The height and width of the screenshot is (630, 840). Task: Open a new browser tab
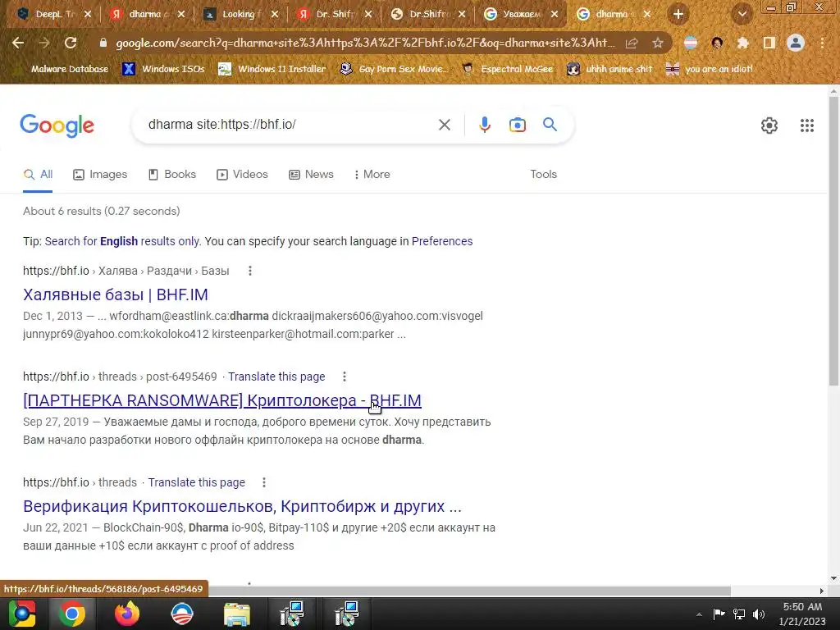(x=678, y=14)
